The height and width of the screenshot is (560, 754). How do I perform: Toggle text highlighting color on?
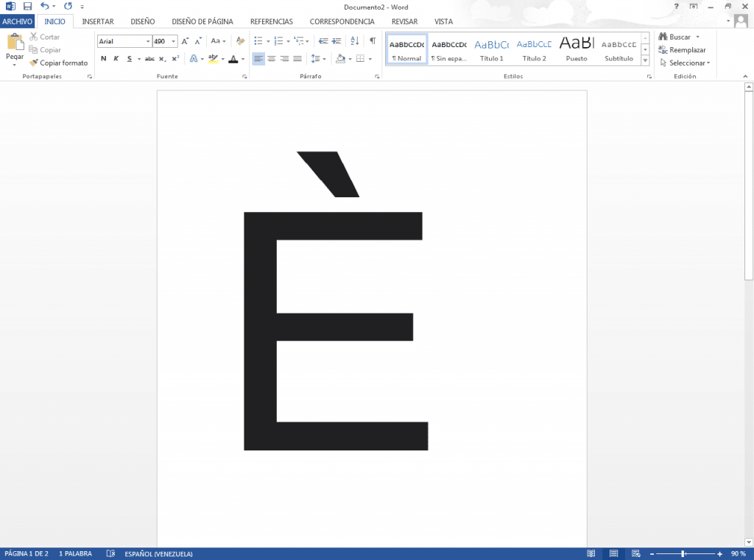214,57
